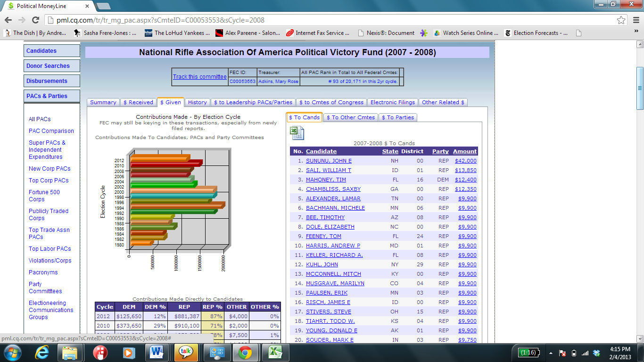Sort table by Amount column
The image size is (644, 362).
click(x=465, y=151)
